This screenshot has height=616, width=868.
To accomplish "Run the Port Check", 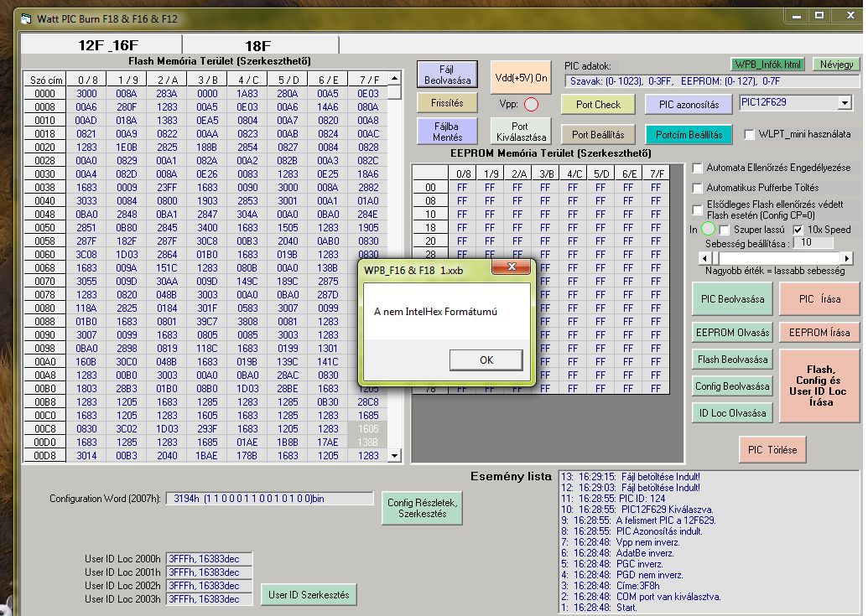I will (x=598, y=105).
